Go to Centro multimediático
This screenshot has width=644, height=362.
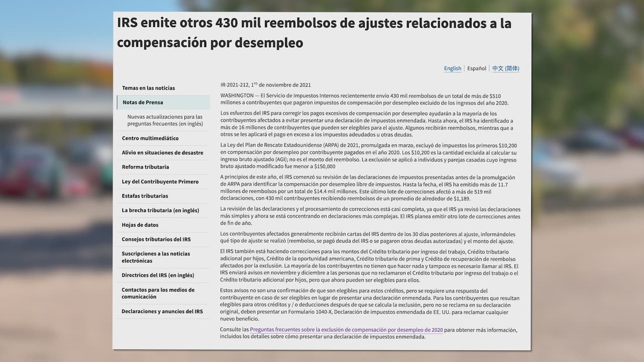coord(150,138)
